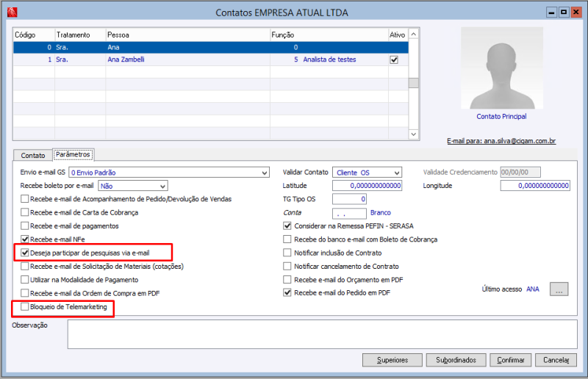The image size is (588, 379).
Task: Click the Analista de testes cell
Action: coord(329,59)
